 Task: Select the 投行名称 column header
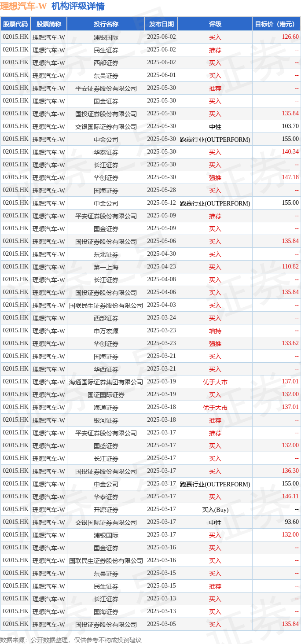pyautogui.click(x=106, y=24)
